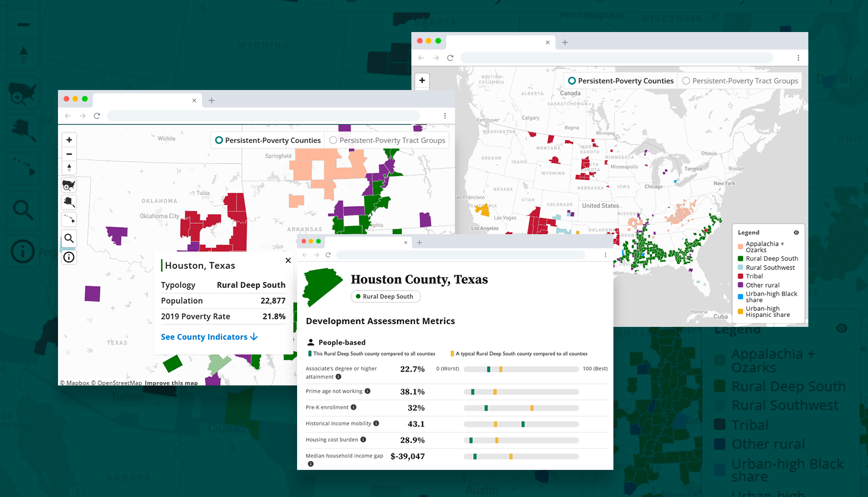The width and height of the screenshot is (868, 497).
Task: Jump to Alaska map view
Action: click(69, 202)
